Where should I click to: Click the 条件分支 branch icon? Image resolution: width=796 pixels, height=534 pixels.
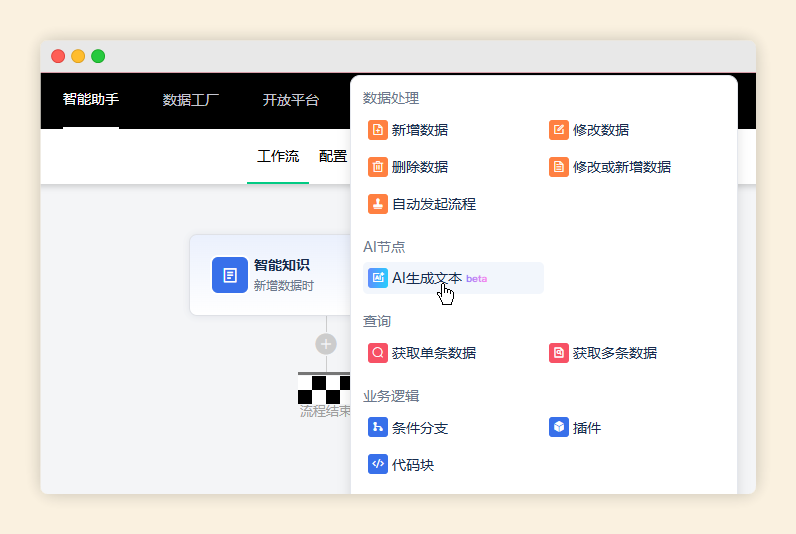[x=377, y=428]
